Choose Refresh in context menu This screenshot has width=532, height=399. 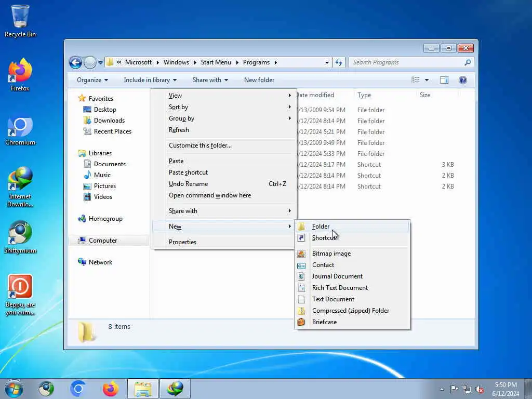pos(223,130)
